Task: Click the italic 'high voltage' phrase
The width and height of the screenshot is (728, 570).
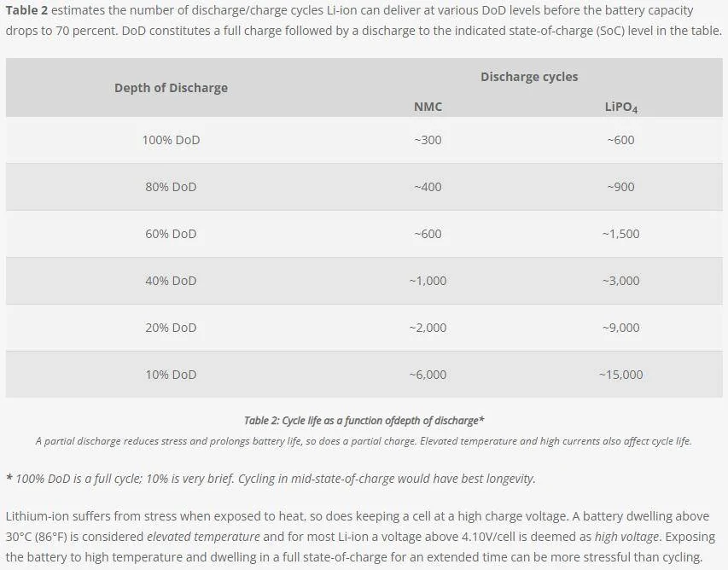Action: pyautogui.click(x=626, y=537)
